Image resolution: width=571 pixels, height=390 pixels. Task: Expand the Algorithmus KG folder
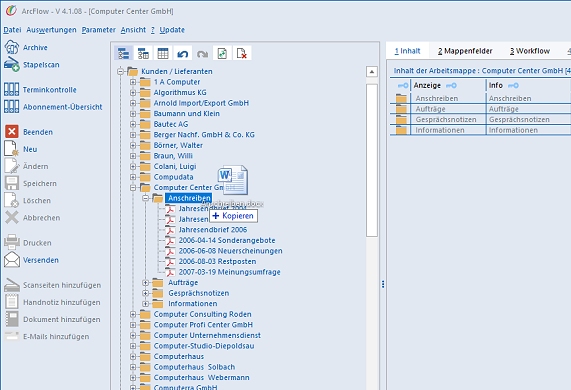click(x=133, y=92)
